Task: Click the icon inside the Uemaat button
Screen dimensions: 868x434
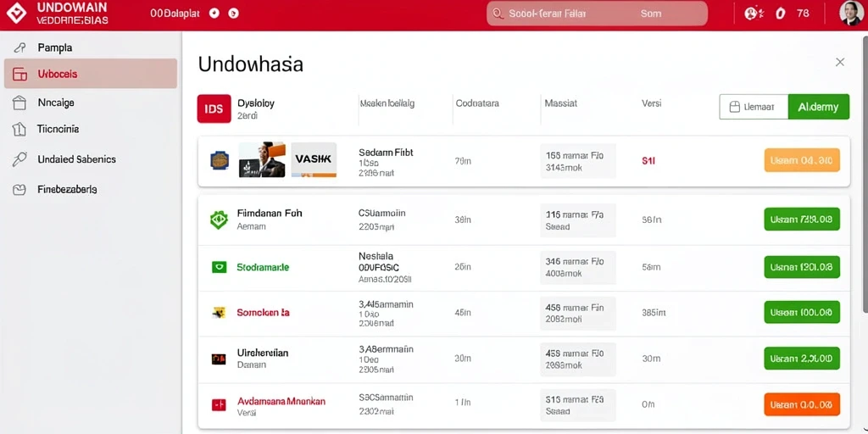Action: (x=735, y=107)
